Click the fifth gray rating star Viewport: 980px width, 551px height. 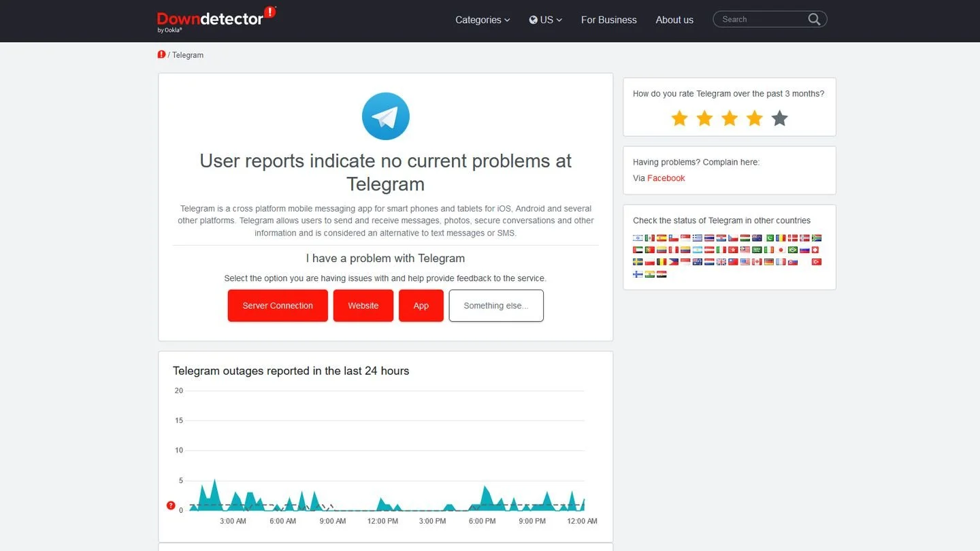780,118
